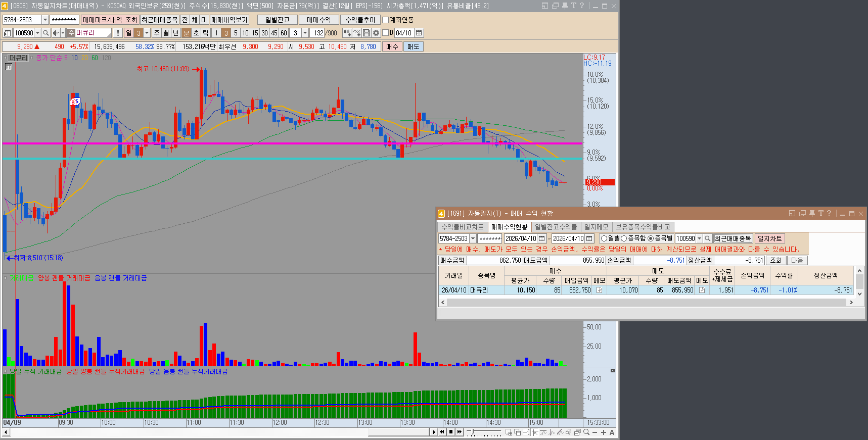
Task: Open the end date calendar in the 매매 수익 현황 window
Action: [x=589, y=238]
